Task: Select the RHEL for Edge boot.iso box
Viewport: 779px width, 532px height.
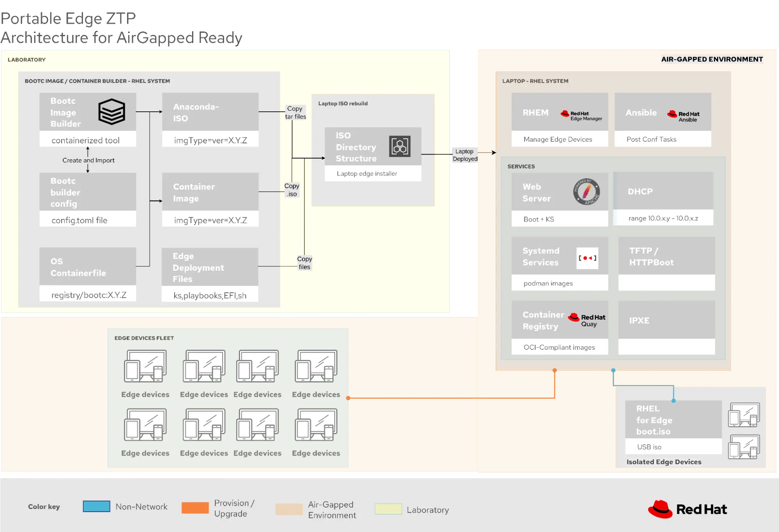Action: pos(674,428)
